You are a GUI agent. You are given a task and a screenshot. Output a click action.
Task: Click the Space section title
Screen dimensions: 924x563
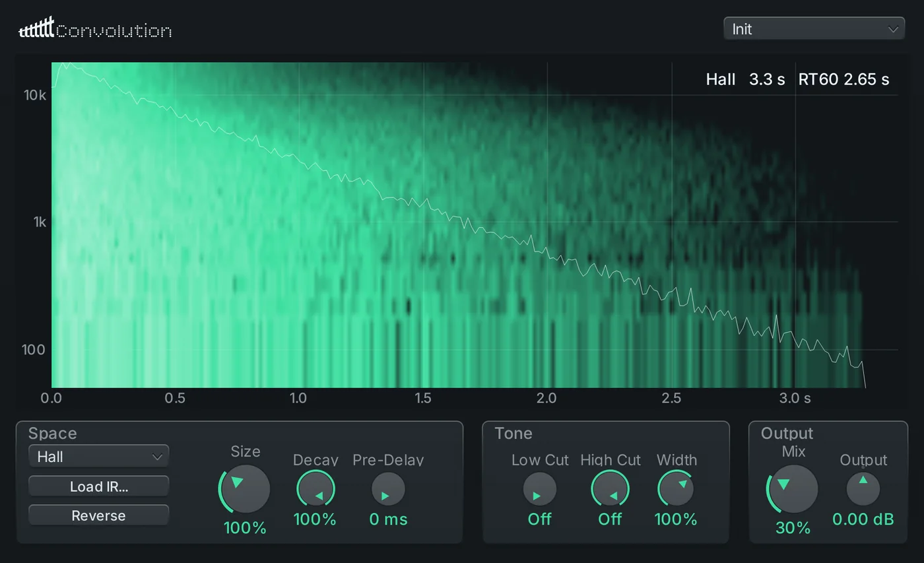click(x=53, y=434)
